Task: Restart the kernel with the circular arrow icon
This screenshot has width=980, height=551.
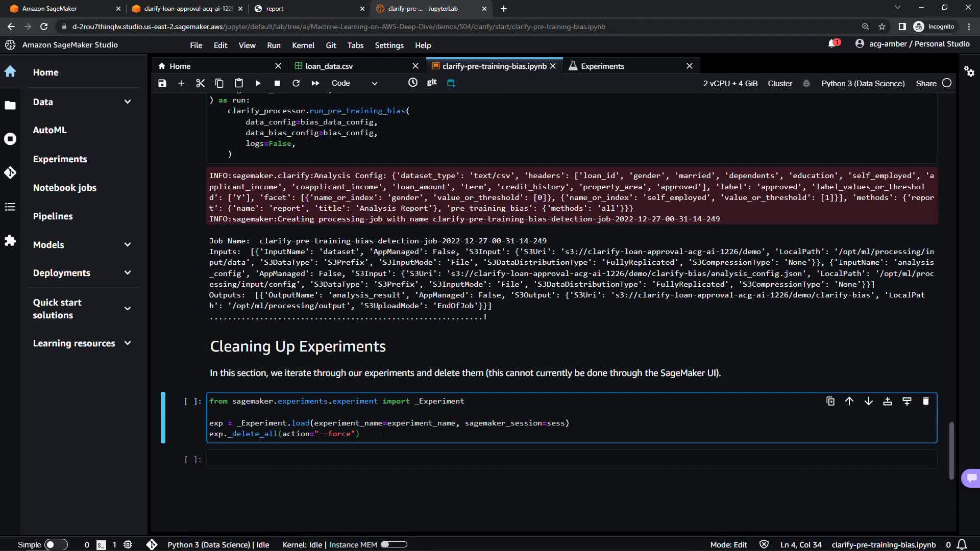Action: (296, 83)
